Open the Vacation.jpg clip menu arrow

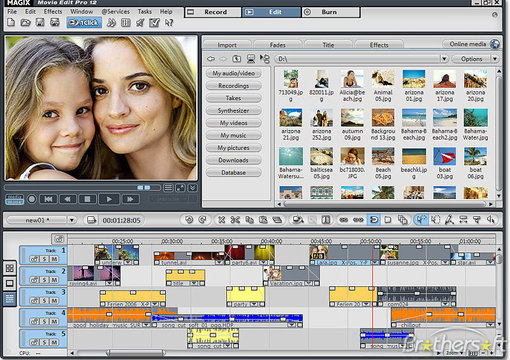(x=309, y=283)
